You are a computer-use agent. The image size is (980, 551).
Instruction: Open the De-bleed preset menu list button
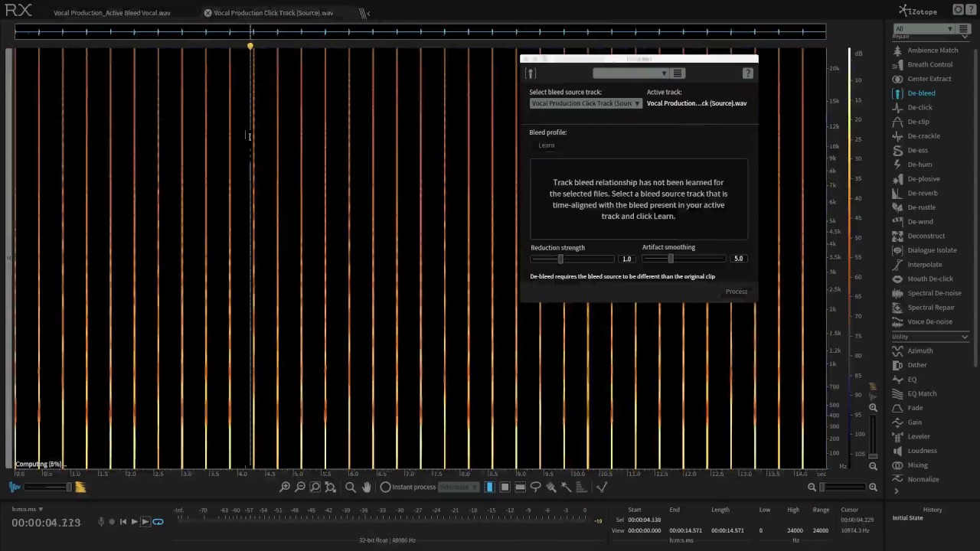click(678, 73)
